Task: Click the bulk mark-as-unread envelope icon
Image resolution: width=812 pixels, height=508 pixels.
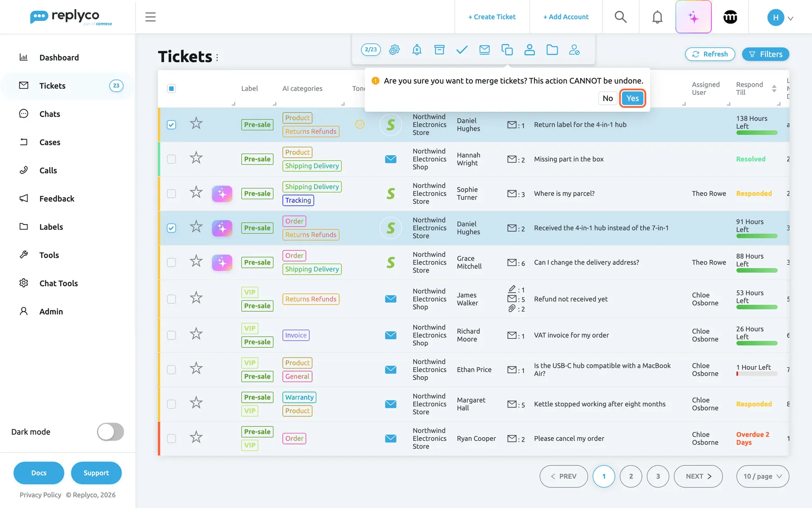Action: point(484,50)
